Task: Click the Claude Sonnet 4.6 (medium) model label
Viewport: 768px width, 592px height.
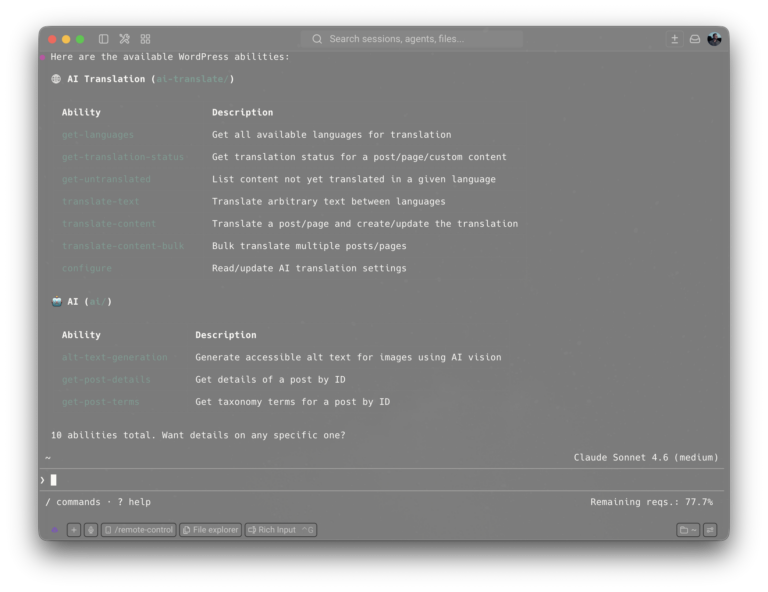Action: pyautogui.click(x=645, y=457)
